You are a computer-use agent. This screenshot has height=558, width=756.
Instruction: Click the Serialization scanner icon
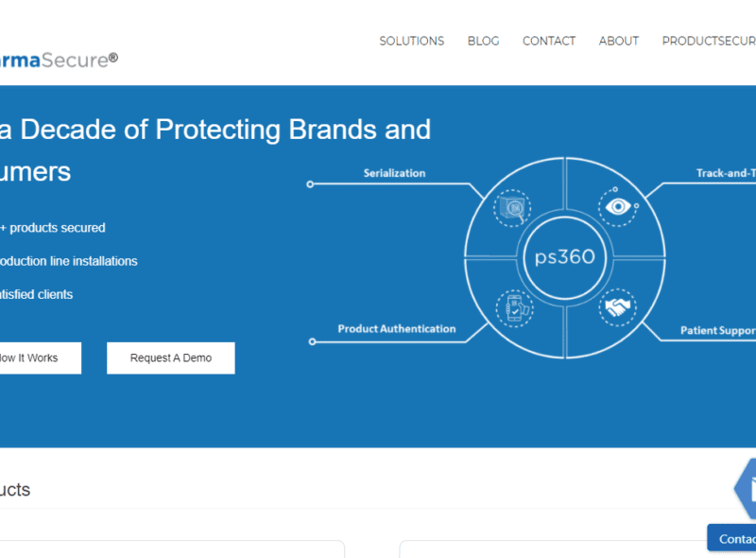point(512,208)
